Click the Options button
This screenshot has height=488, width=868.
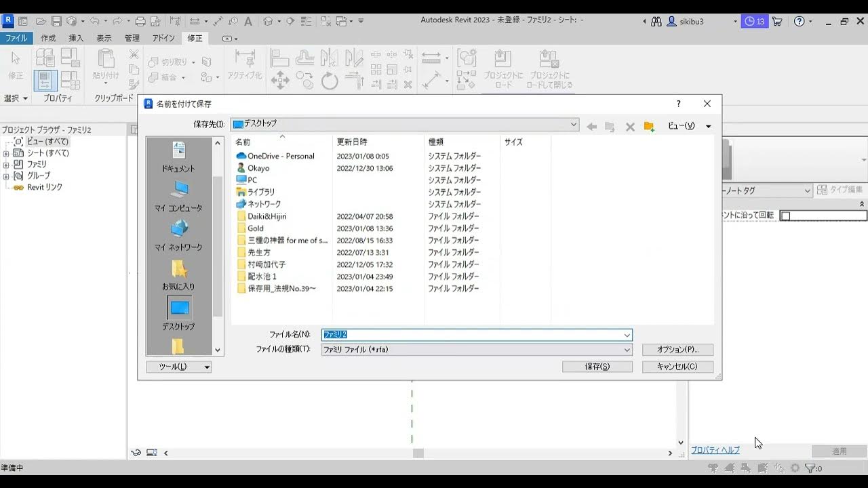click(x=677, y=350)
